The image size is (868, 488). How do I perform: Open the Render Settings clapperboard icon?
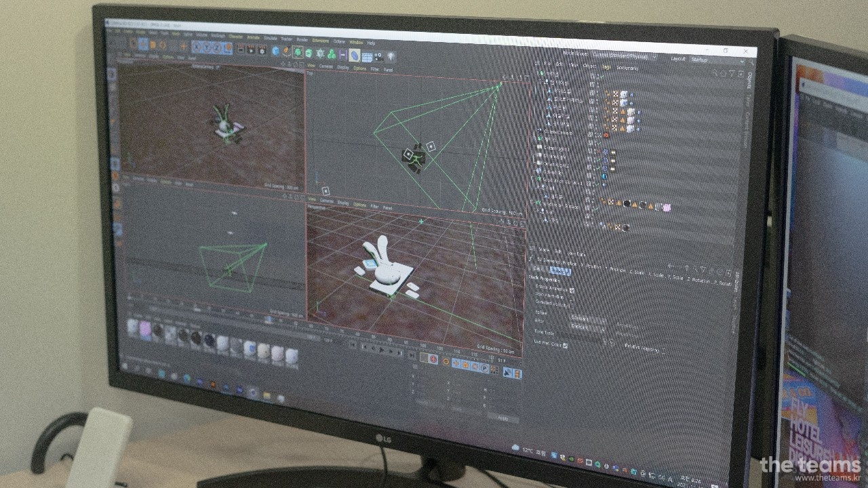pyautogui.click(x=261, y=50)
